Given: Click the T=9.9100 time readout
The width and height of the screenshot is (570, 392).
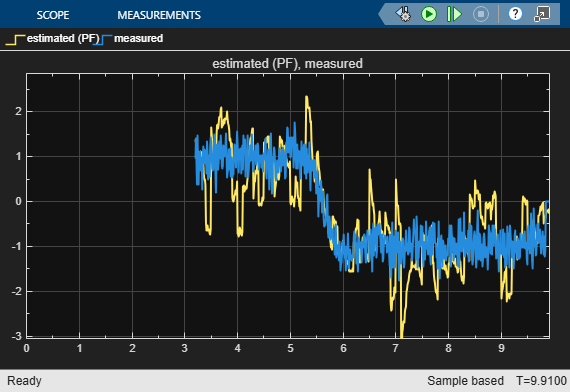Looking at the screenshot, I should [x=541, y=381].
